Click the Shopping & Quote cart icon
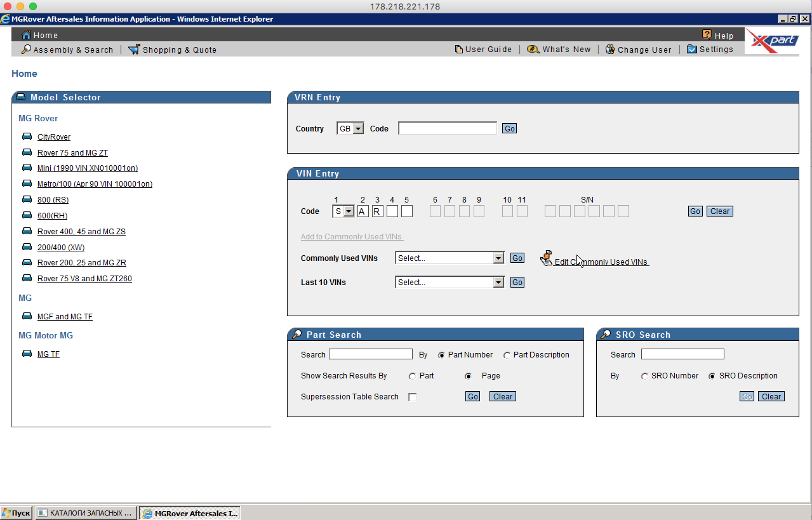812x520 pixels. [133, 50]
